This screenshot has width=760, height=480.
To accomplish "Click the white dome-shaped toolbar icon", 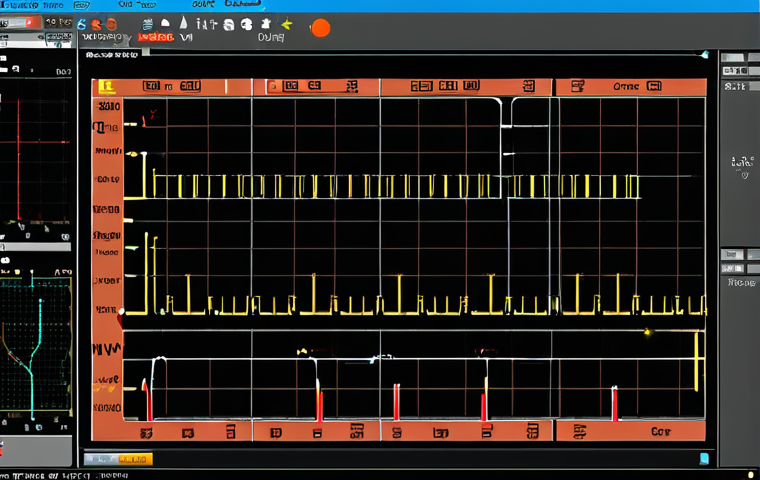I will click(165, 23).
